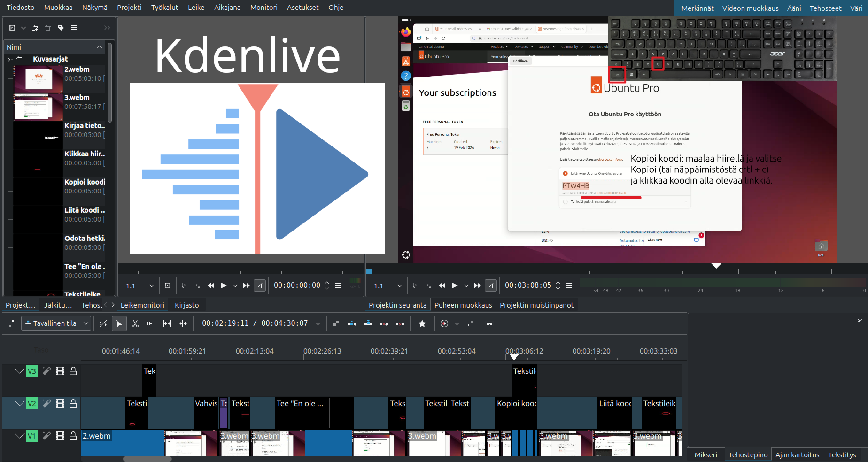The width and height of the screenshot is (868, 462).
Task: Create a new folder in the project bin
Action: tap(35, 28)
